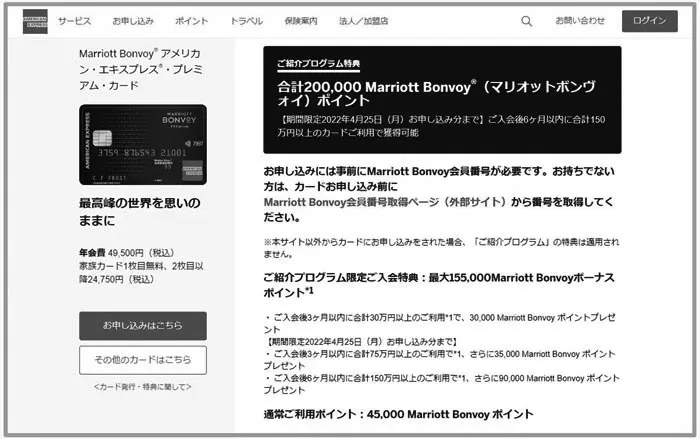This screenshot has height=439, width=700.
Task: Click the 年会費 49,500円（税込） text
Action: coord(127,253)
